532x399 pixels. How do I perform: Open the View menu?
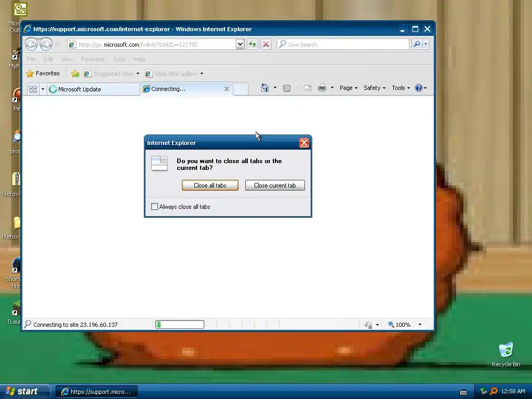pyautogui.click(x=67, y=59)
